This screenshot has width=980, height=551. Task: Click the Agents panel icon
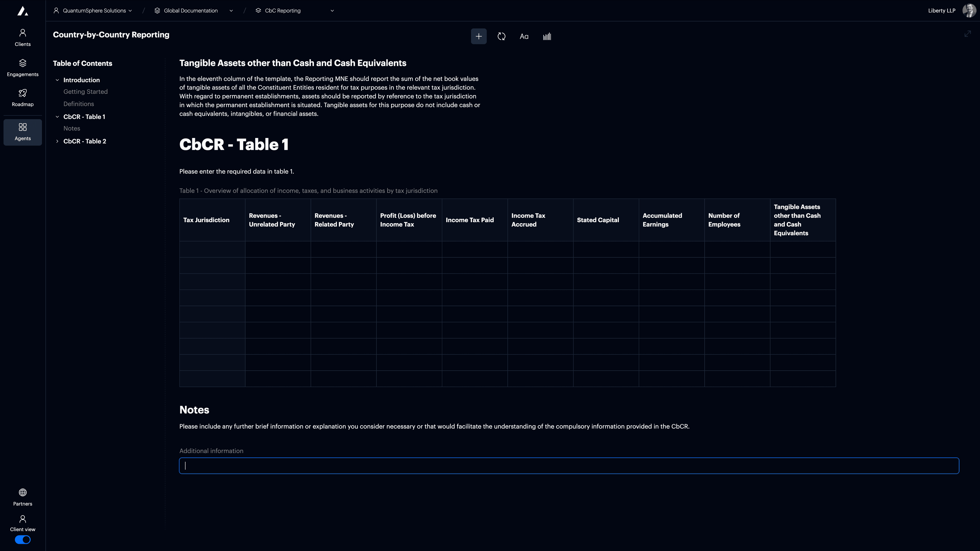point(22,132)
